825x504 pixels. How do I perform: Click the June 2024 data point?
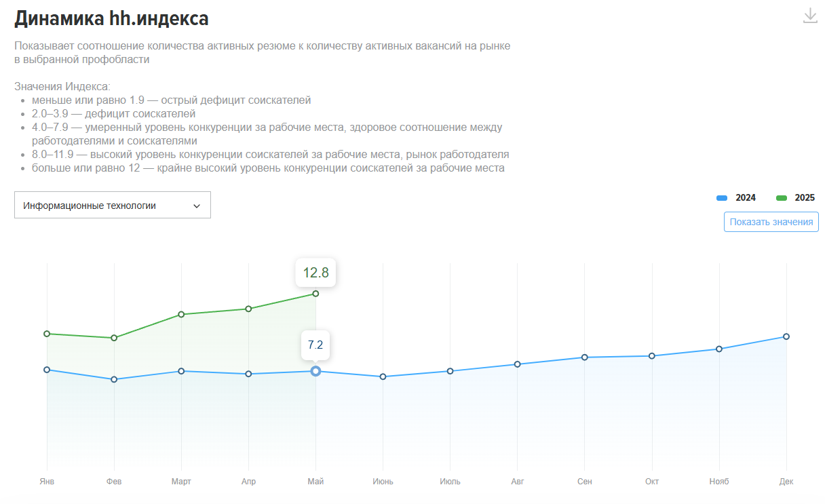pos(383,376)
